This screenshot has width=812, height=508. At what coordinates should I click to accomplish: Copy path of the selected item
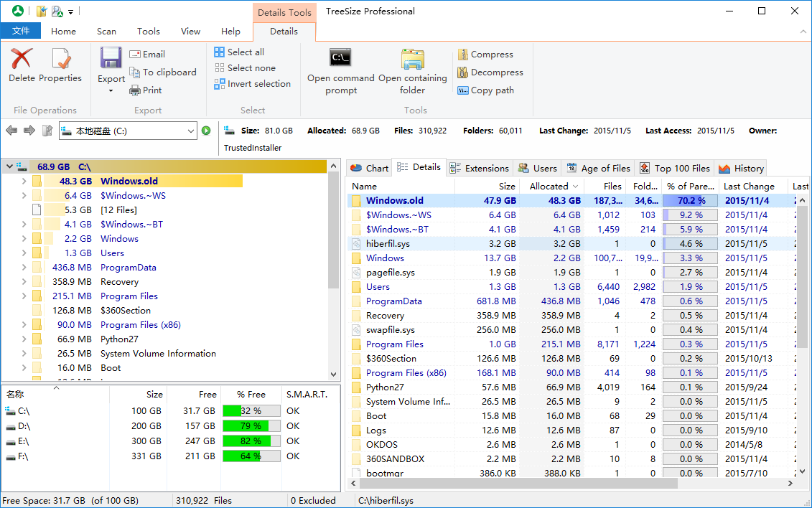click(486, 90)
